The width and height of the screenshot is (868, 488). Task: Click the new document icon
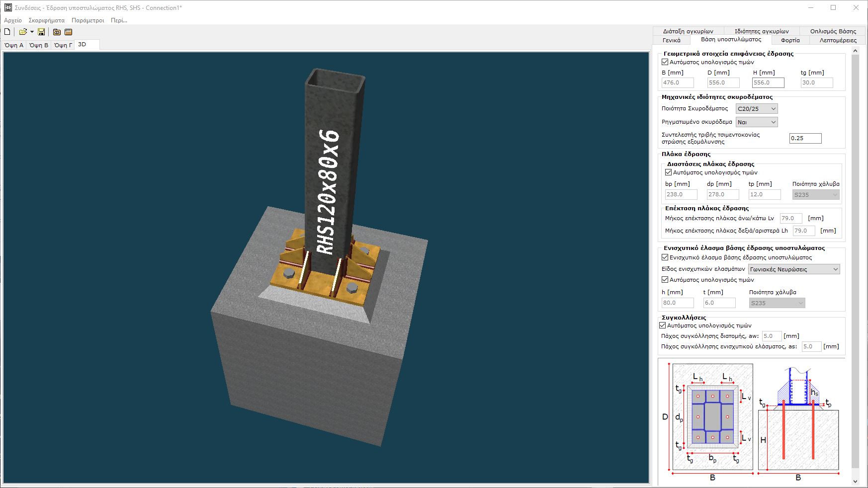click(x=7, y=32)
